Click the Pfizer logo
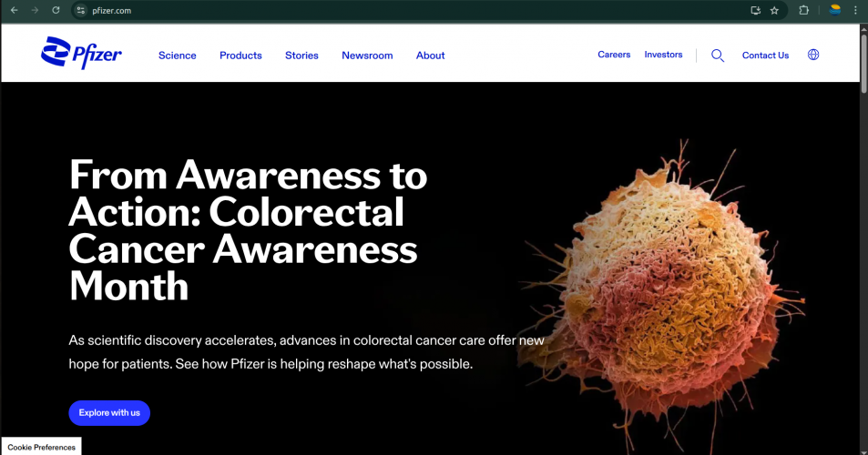 [81, 53]
